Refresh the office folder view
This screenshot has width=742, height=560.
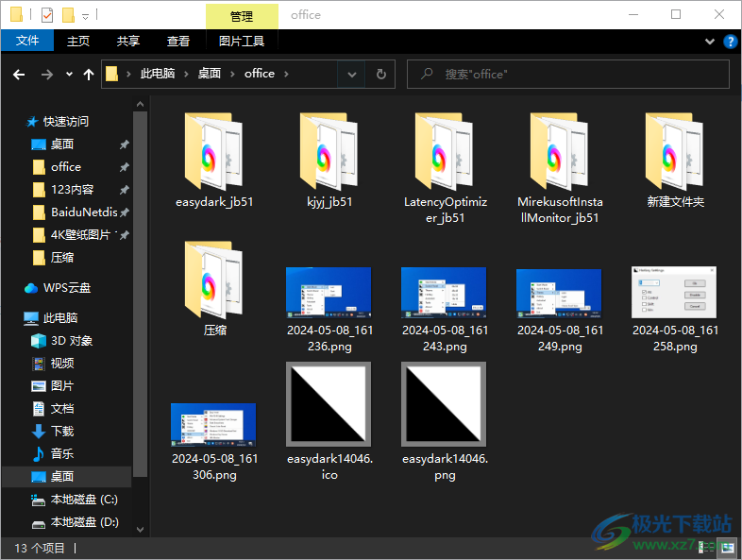coord(381,75)
